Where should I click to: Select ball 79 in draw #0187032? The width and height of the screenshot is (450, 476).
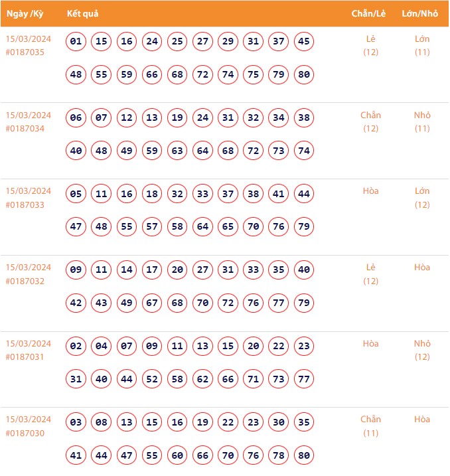pos(304,303)
